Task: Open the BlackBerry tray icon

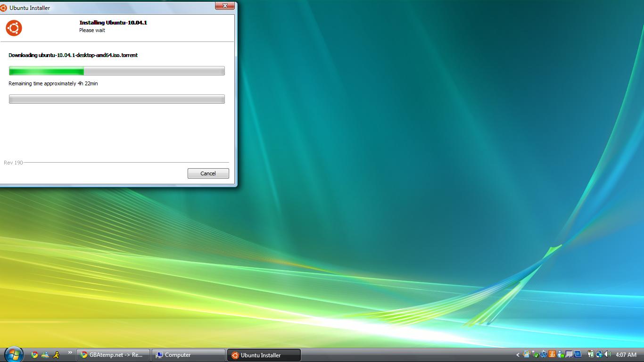Action: 578,354
